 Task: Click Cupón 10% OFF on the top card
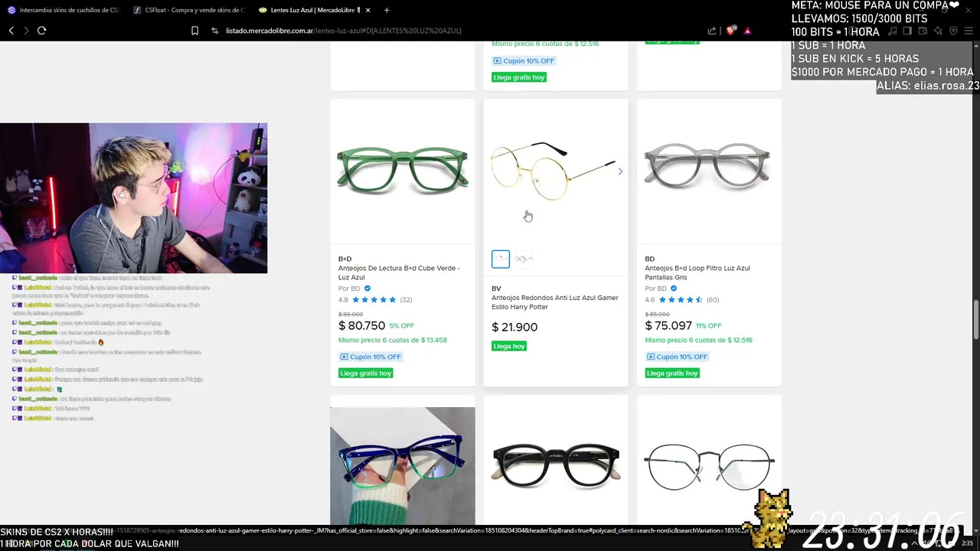click(524, 60)
